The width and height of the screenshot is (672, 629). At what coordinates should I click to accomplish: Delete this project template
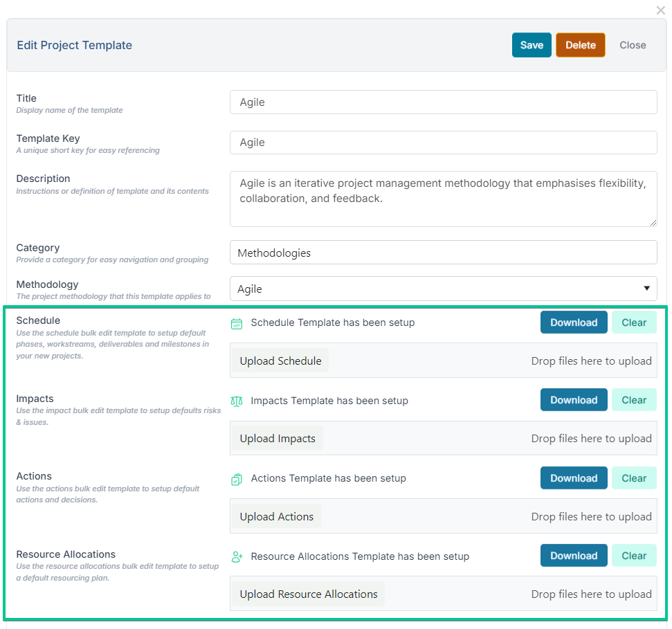(580, 45)
